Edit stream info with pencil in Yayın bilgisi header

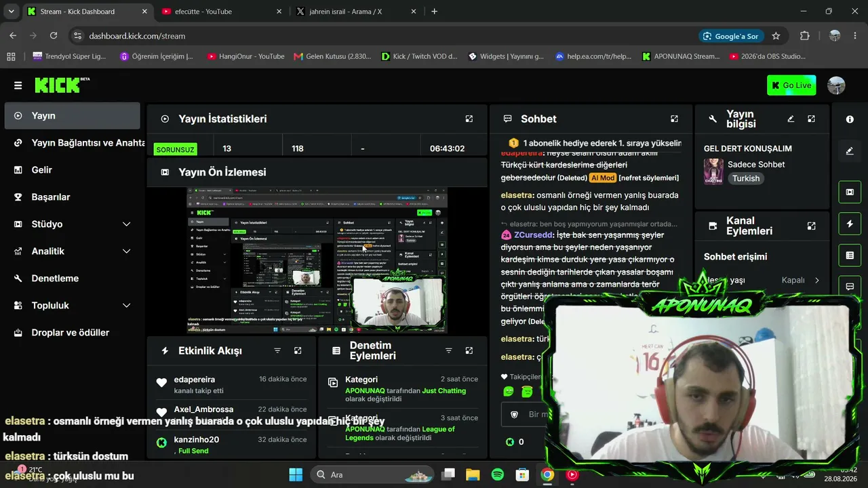791,119
